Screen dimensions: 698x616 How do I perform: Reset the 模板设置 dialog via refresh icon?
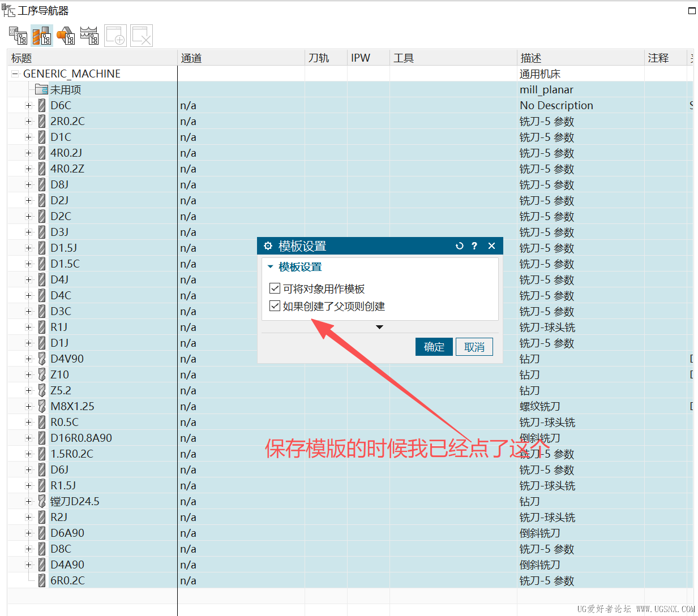[x=460, y=246]
